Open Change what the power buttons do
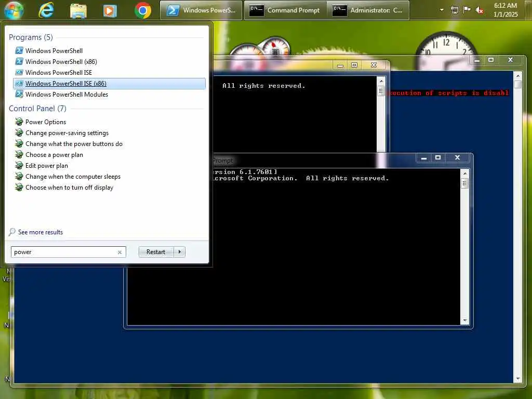Image resolution: width=532 pixels, height=399 pixels. (x=109, y=143)
